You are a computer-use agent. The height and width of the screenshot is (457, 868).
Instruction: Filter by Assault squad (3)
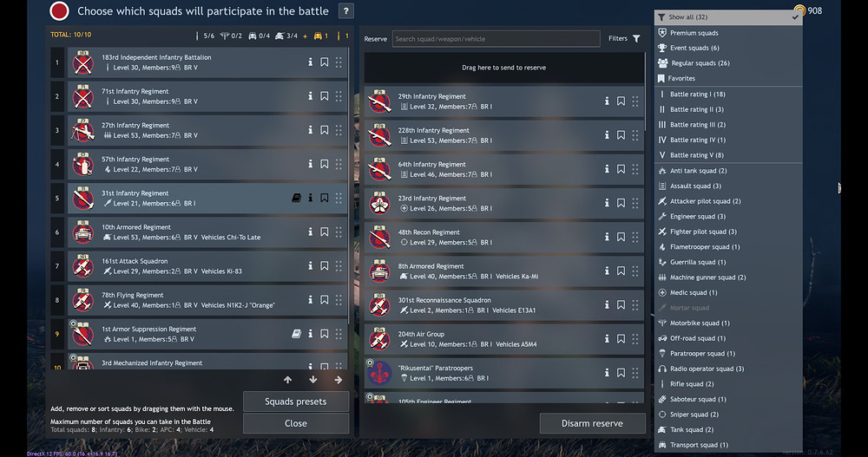coord(728,186)
